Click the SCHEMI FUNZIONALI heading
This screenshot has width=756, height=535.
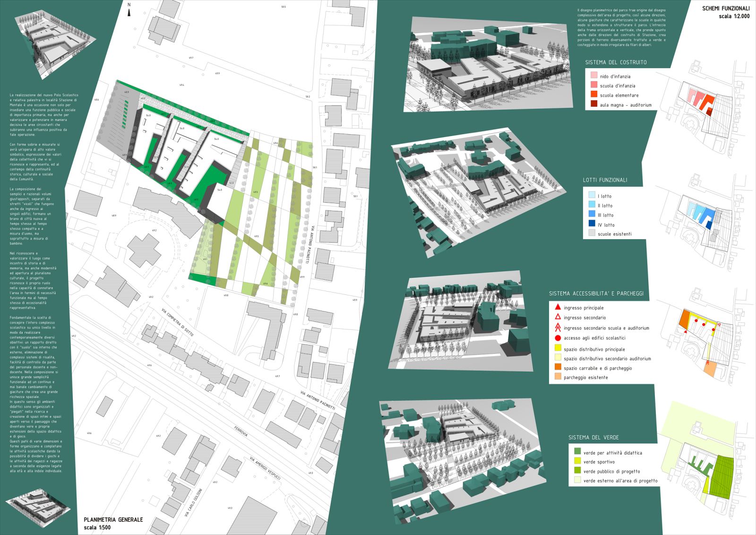(725, 9)
